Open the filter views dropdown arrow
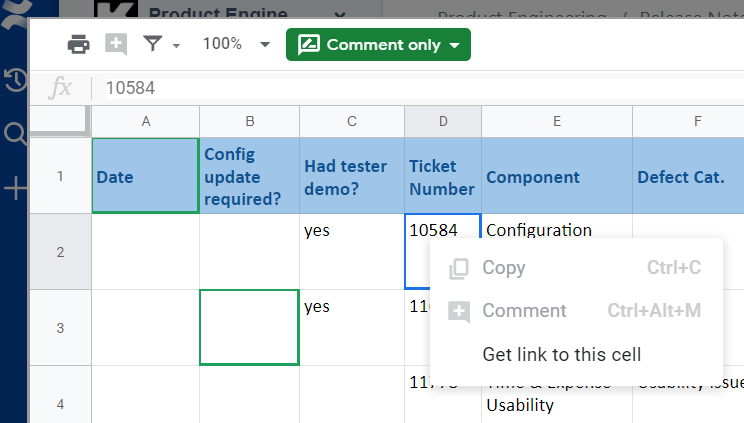744x423 pixels. pyautogui.click(x=177, y=45)
